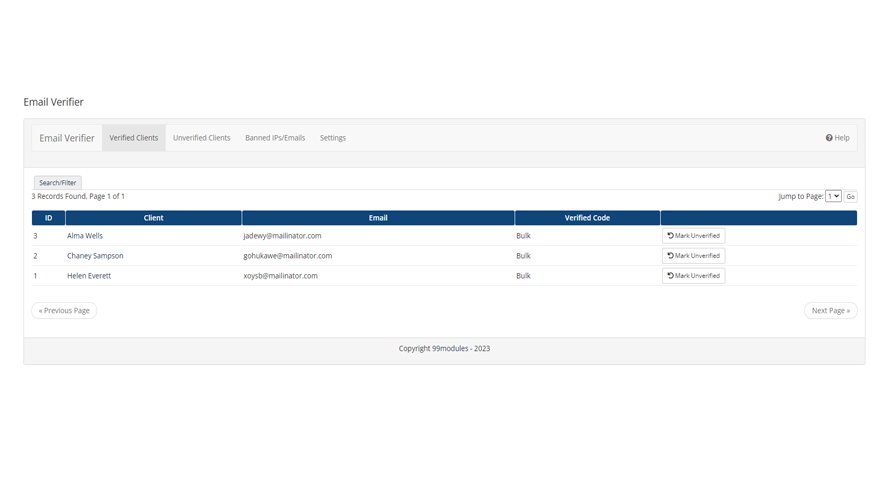Open the Banned IPs/Emails tab

click(x=275, y=138)
